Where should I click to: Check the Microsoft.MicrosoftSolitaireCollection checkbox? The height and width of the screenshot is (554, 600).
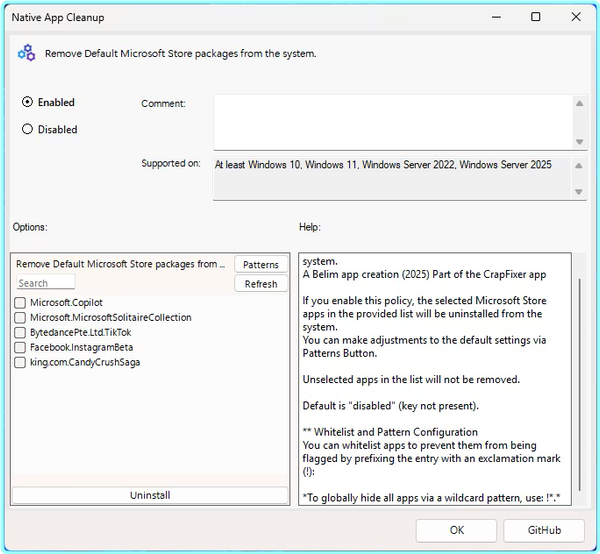pos(20,318)
